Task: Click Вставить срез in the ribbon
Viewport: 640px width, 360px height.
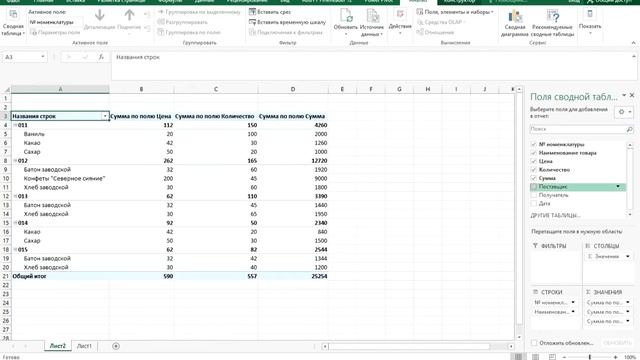Action: click(x=270, y=12)
